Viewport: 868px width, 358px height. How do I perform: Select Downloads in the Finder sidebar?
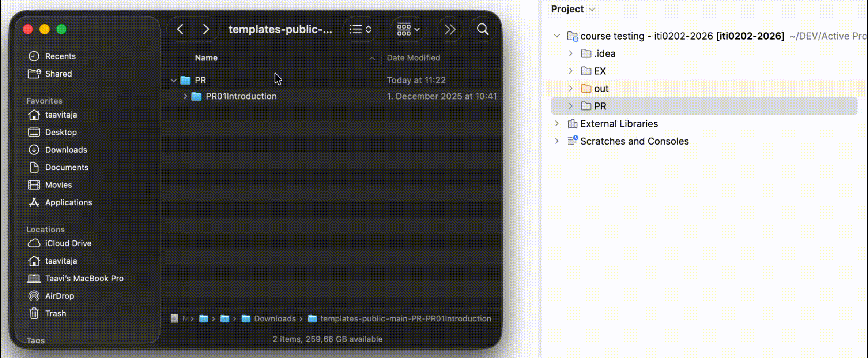point(66,150)
